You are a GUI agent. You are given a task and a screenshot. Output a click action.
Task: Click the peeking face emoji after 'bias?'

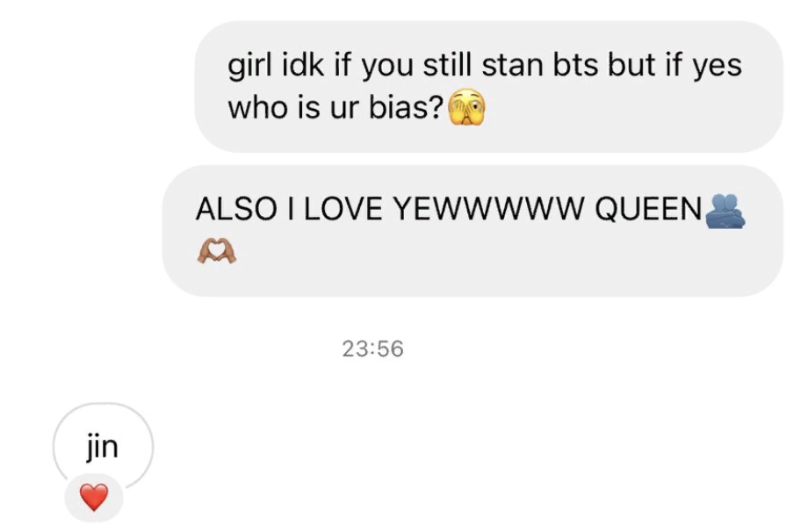pos(466,106)
